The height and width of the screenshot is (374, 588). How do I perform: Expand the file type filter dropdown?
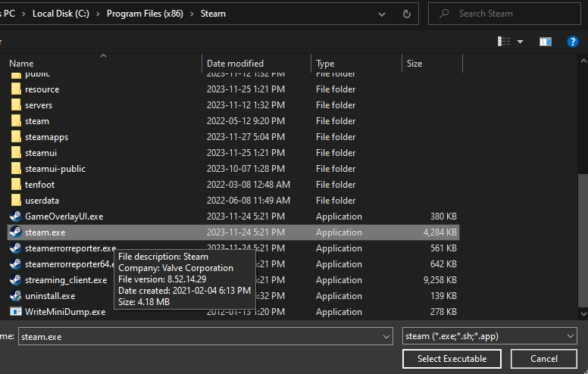570,336
